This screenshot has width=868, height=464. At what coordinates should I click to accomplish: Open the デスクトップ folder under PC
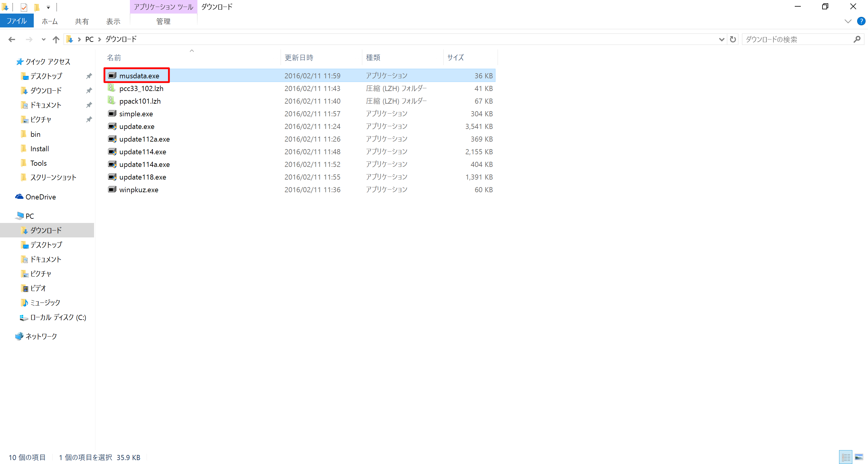(46, 245)
